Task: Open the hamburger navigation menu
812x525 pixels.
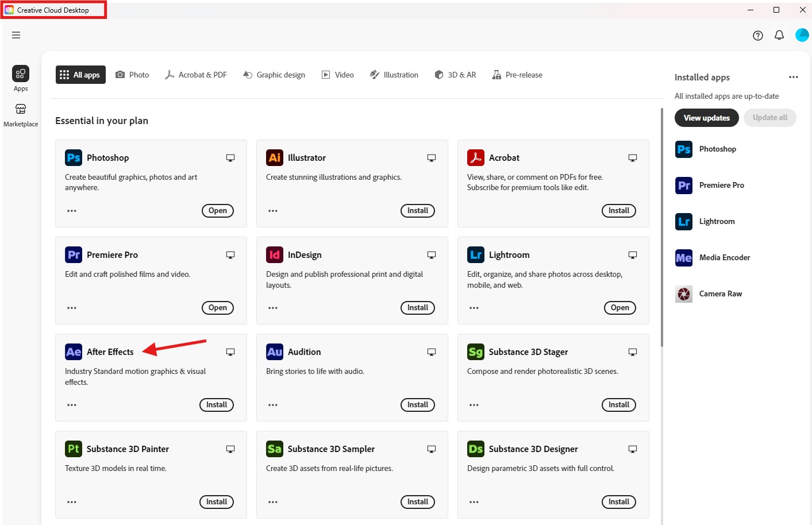Action: pyautogui.click(x=16, y=35)
